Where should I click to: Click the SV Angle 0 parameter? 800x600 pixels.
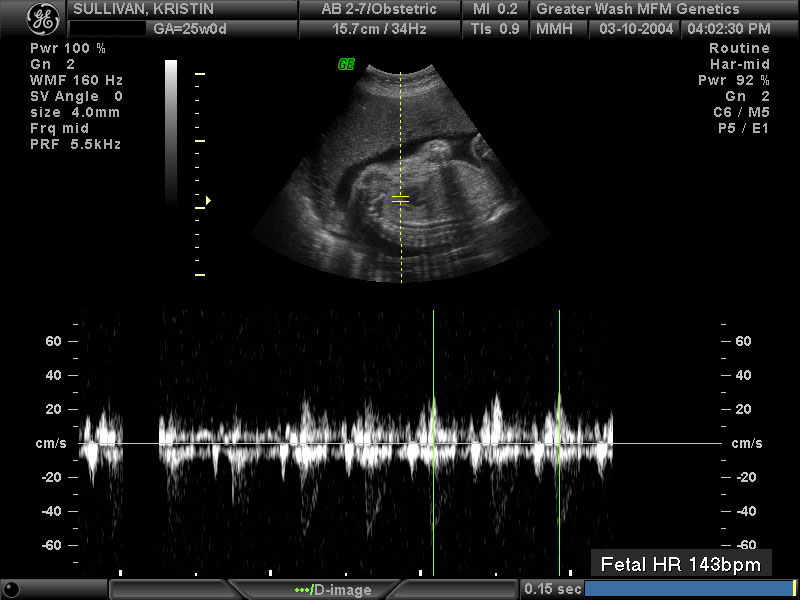click(77, 96)
